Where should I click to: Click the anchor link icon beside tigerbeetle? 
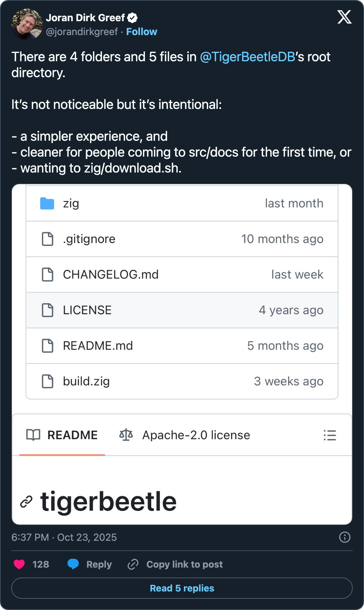pyautogui.click(x=26, y=502)
